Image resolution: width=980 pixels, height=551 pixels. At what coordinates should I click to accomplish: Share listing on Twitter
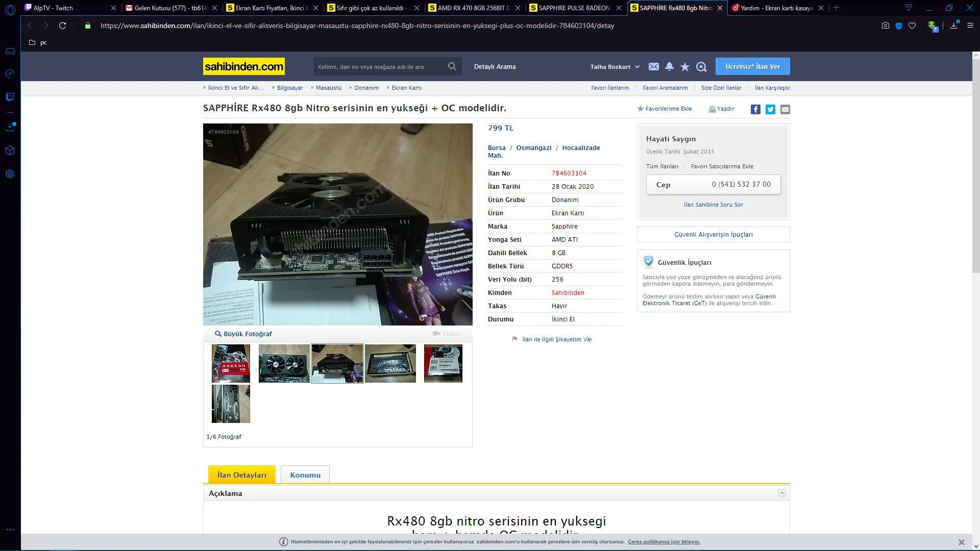point(770,109)
